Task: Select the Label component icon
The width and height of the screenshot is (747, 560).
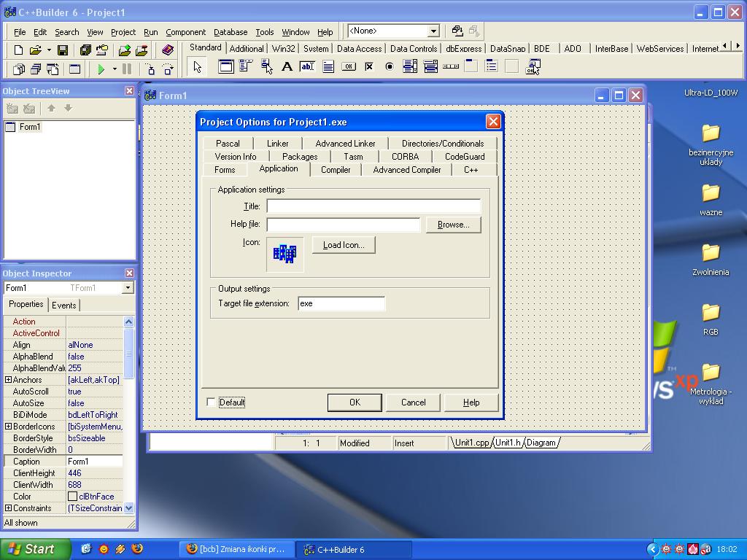Action: point(287,66)
